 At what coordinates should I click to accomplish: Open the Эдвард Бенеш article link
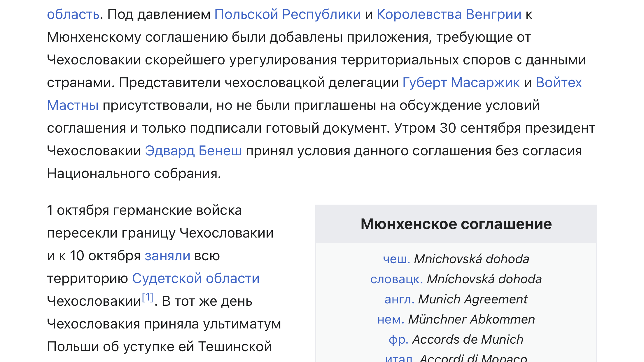[193, 151]
